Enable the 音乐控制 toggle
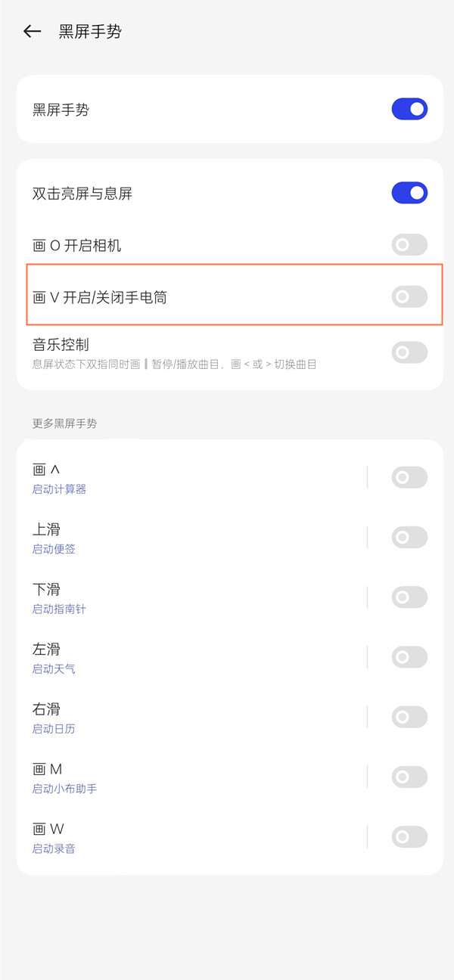454x980 pixels. [x=409, y=352]
